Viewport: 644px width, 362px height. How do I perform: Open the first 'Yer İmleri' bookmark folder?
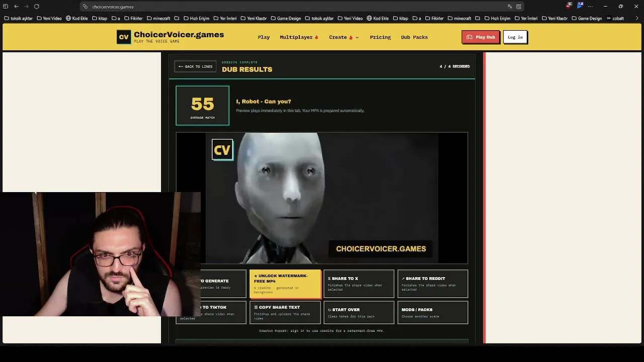[224, 19]
